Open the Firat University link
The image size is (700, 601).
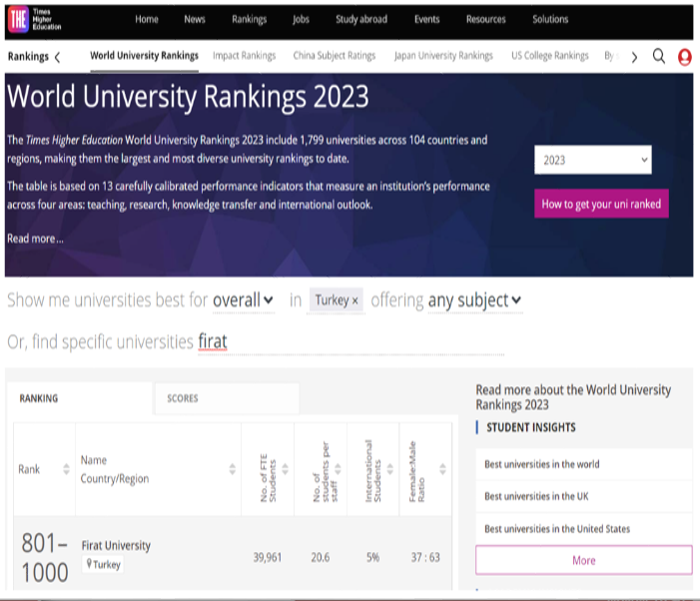tap(116, 545)
